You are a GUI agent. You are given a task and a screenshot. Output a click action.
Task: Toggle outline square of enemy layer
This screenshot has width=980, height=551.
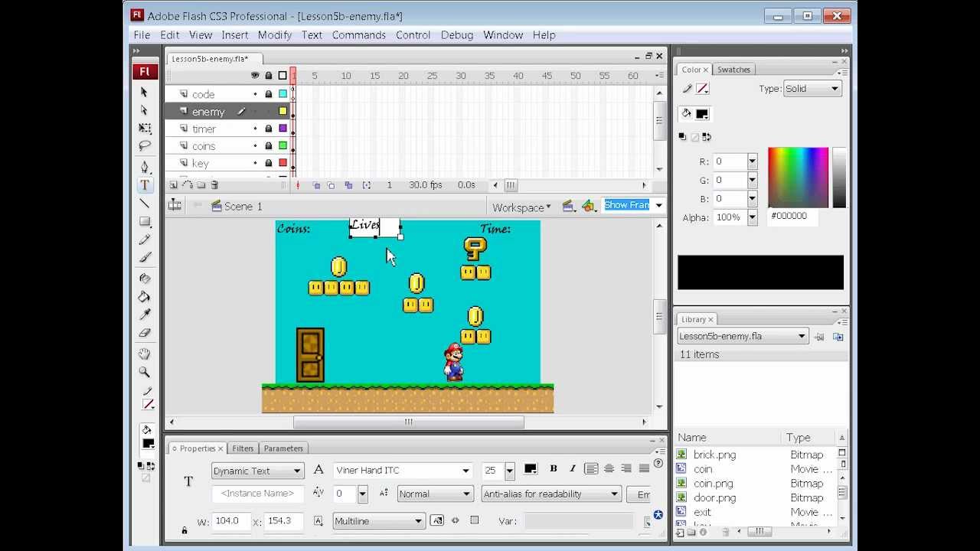tap(283, 111)
